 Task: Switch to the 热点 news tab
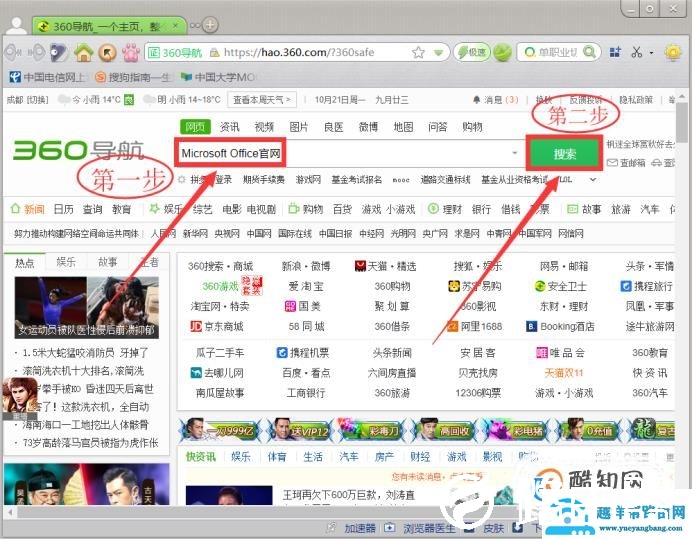(25, 263)
